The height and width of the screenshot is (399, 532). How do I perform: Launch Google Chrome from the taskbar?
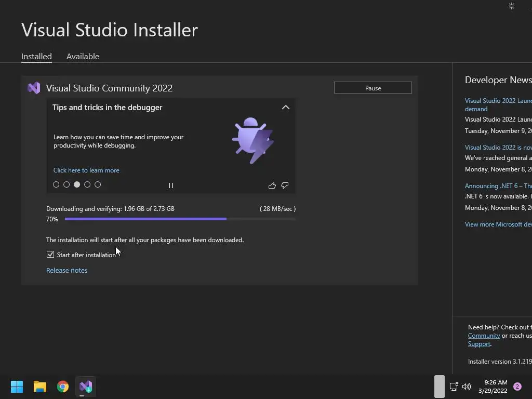point(63,387)
